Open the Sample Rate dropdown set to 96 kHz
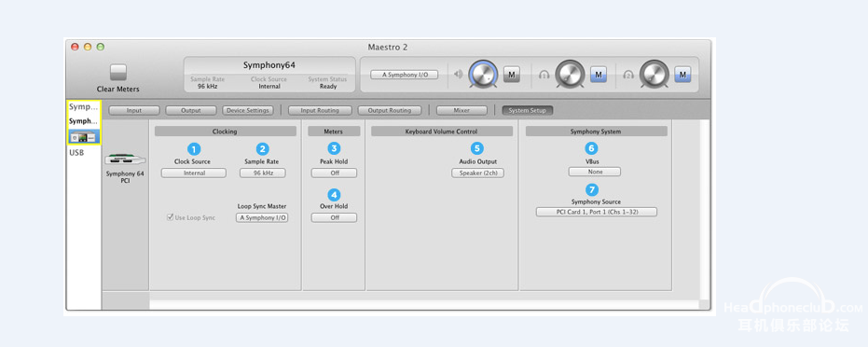Viewport: 868px width, 347px height. 262,173
